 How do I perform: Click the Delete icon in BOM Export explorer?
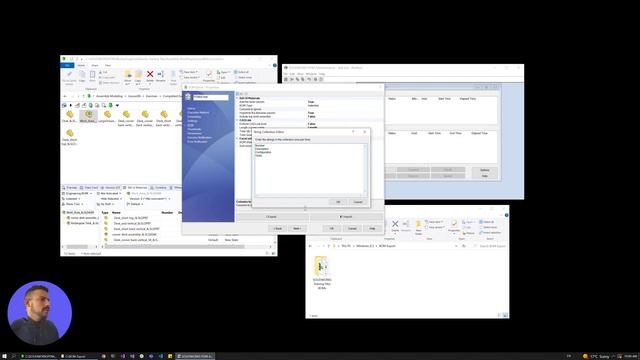(x=395, y=225)
